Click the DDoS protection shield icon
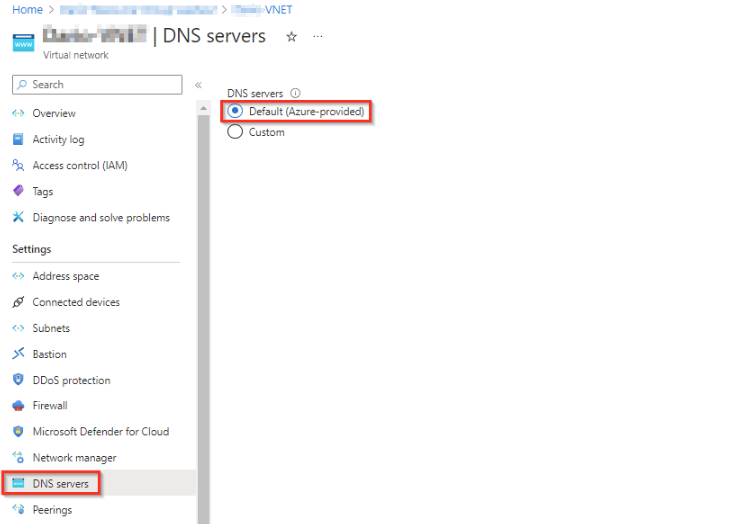 18,379
